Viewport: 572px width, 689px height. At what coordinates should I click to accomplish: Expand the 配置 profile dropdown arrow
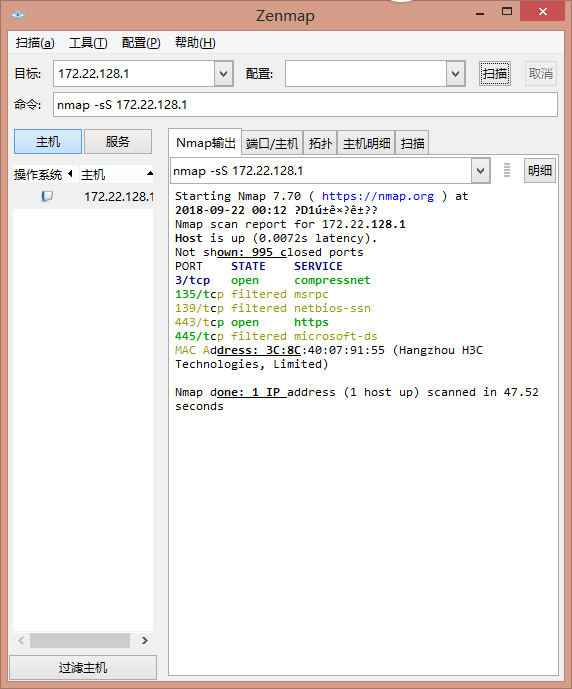pyautogui.click(x=456, y=73)
